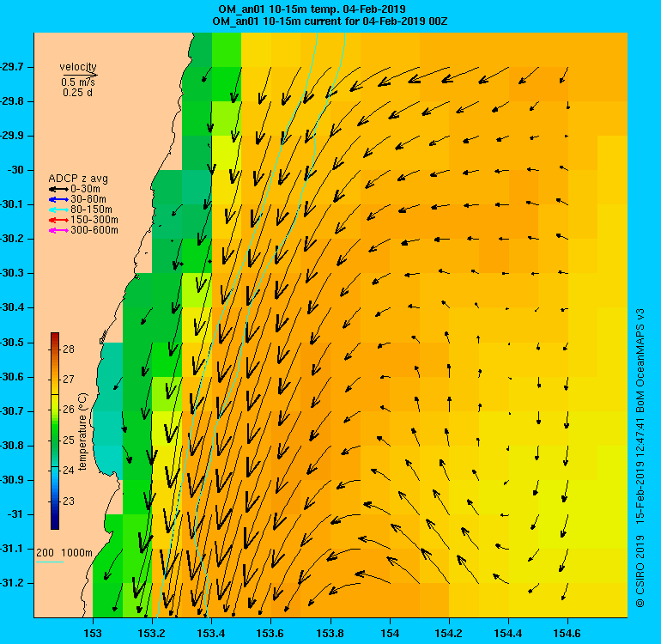Click the longitude label 154

tap(390, 634)
